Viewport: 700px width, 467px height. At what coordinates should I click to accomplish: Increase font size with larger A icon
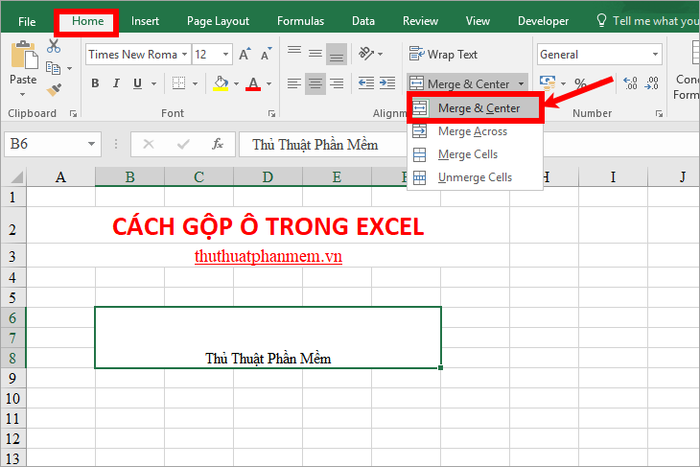245,54
